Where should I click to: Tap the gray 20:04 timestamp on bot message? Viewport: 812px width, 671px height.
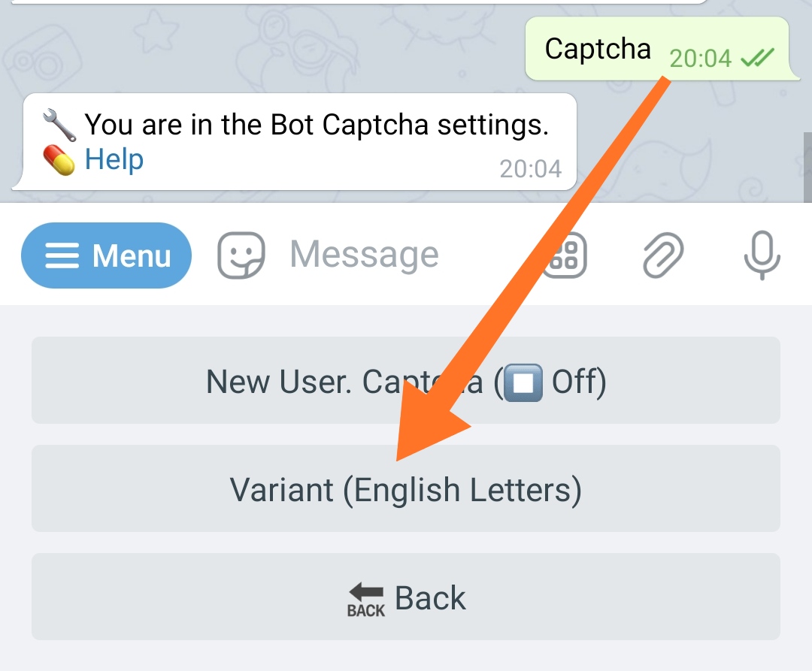pos(531,168)
